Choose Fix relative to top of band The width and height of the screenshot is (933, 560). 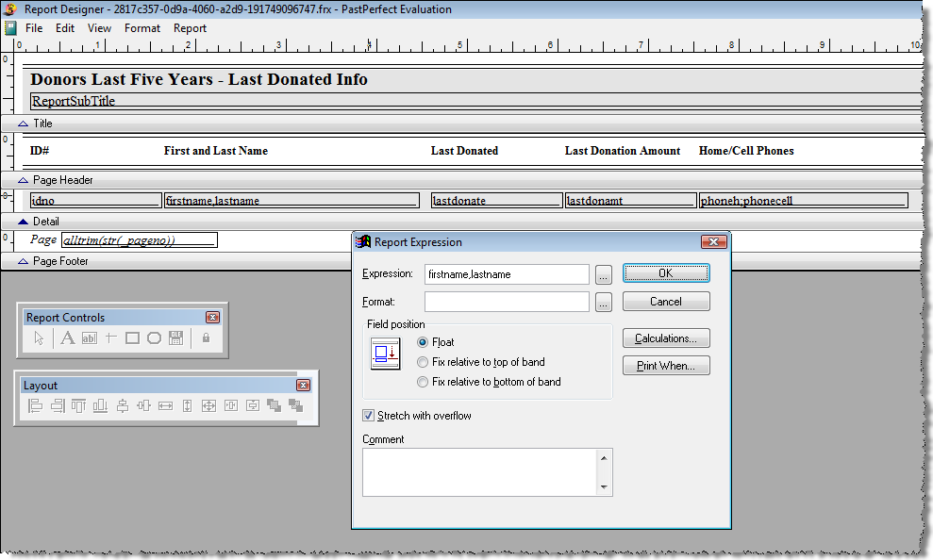(x=423, y=361)
